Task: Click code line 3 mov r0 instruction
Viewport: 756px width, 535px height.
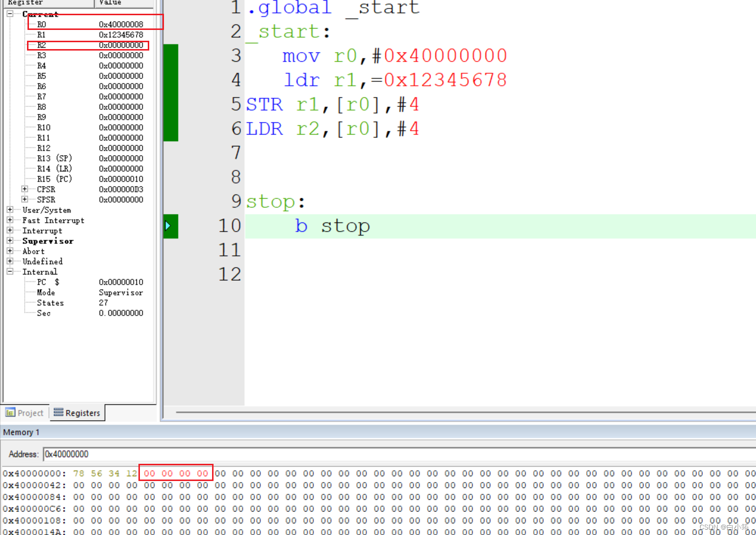Action: click(395, 56)
